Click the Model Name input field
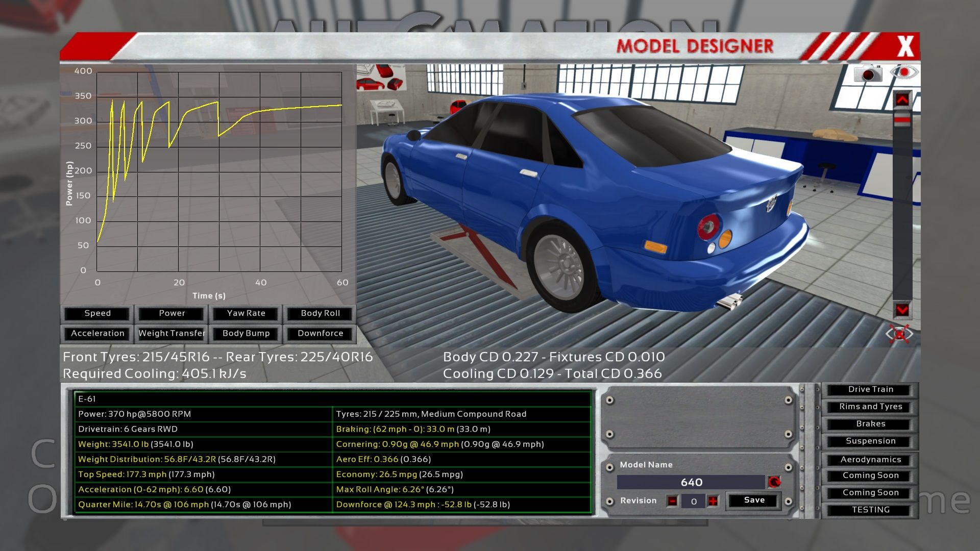This screenshot has width=980, height=551. [691, 482]
